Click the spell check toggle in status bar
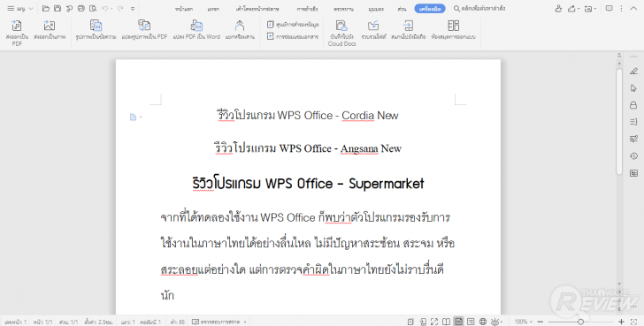644x326 pixels. (x=218, y=322)
